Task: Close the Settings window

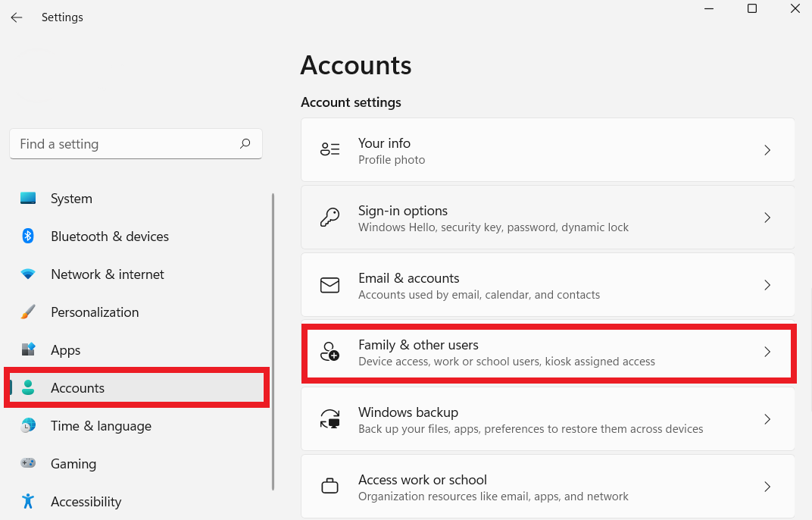Action: tap(795, 9)
